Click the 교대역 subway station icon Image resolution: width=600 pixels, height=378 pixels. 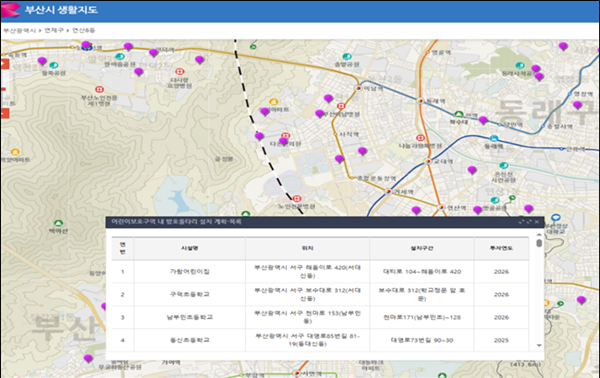[x=428, y=161]
